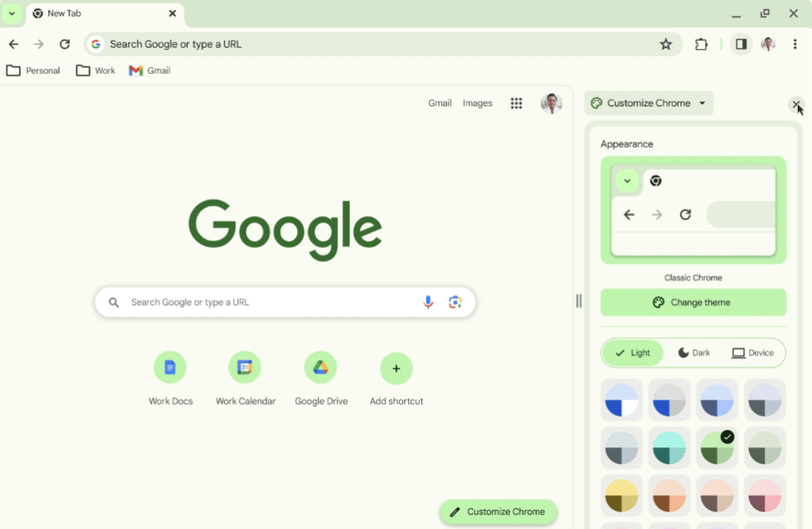Bookmark this tab with the star icon
Image resolution: width=812 pixels, height=529 pixels.
pyautogui.click(x=666, y=44)
